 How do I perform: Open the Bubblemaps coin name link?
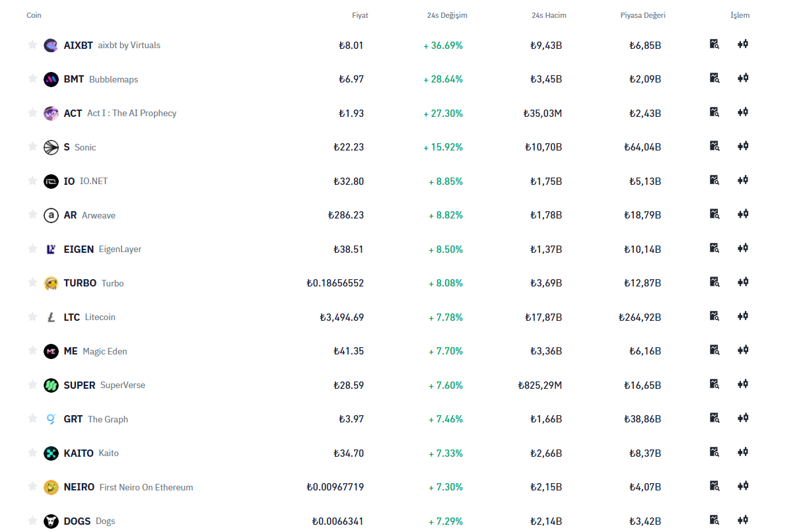point(113,79)
